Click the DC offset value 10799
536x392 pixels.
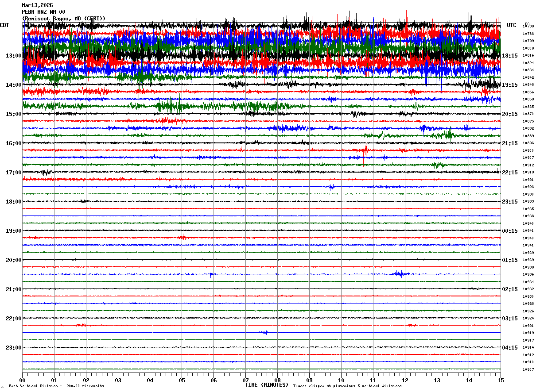pyautogui.click(x=528, y=41)
